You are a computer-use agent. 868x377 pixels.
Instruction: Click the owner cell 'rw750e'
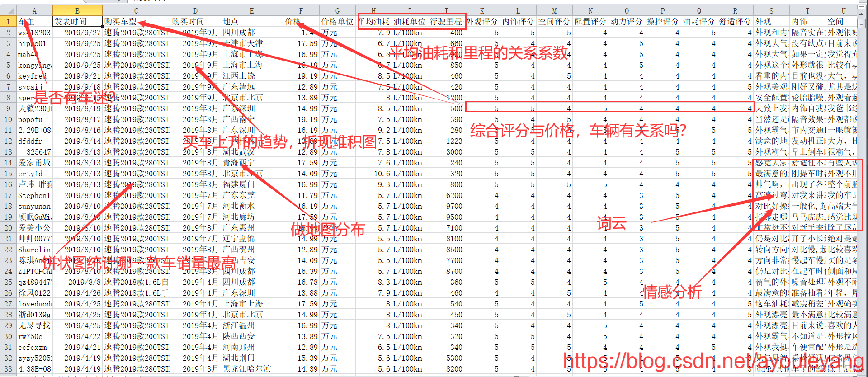coord(34,336)
